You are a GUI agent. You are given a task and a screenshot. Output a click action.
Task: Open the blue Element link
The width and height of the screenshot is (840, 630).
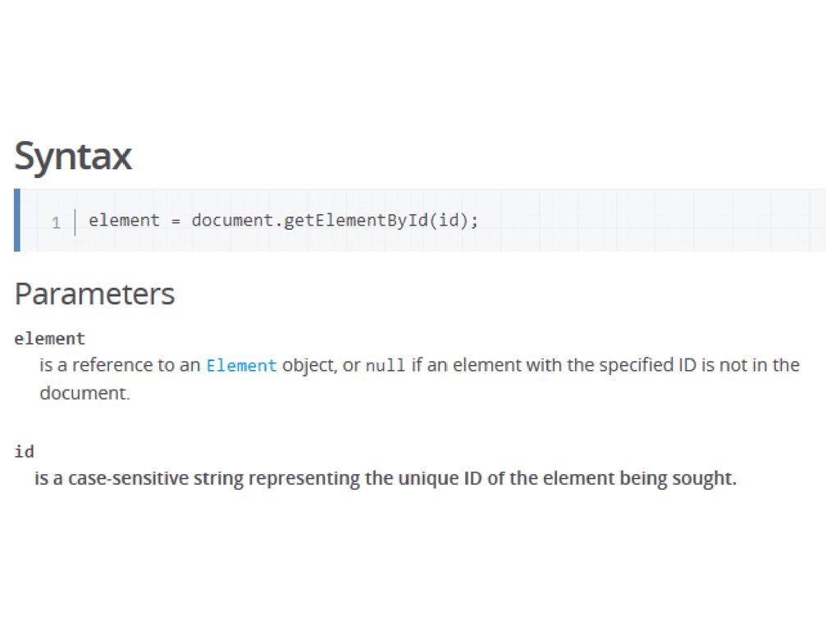tap(241, 365)
